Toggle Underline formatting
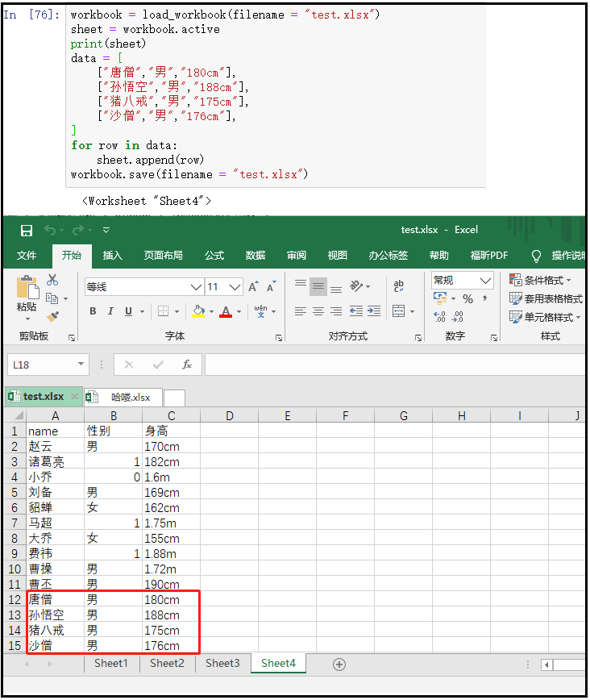 (x=128, y=311)
